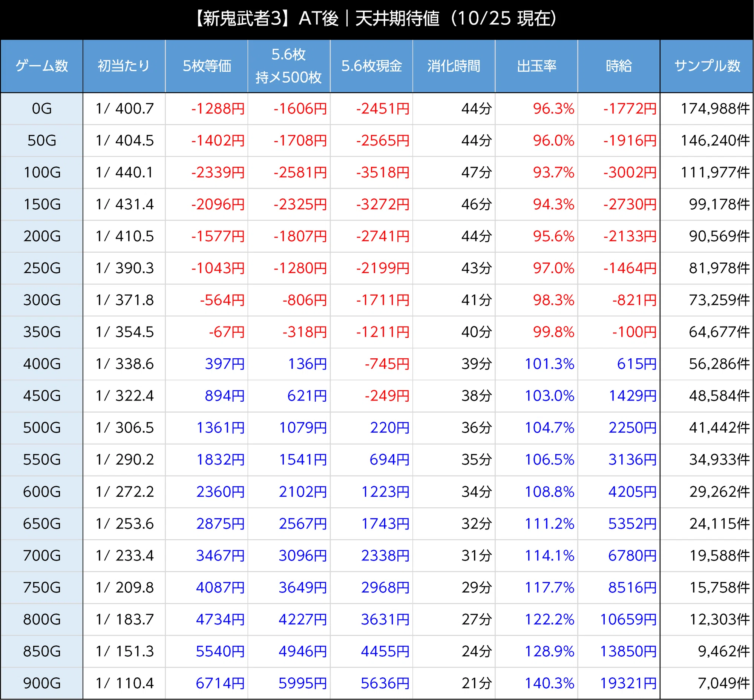Click the 150G row label
This screenshot has height=700, width=754.
[x=41, y=204]
